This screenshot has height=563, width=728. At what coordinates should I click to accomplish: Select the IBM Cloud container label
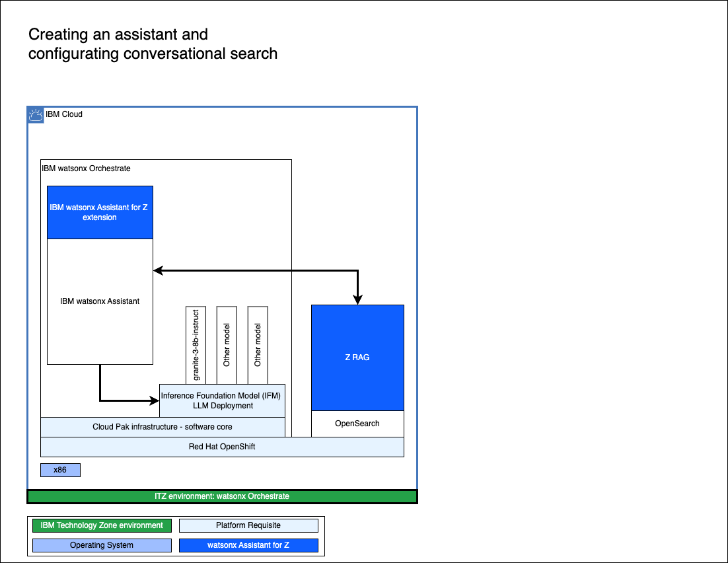coord(64,114)
